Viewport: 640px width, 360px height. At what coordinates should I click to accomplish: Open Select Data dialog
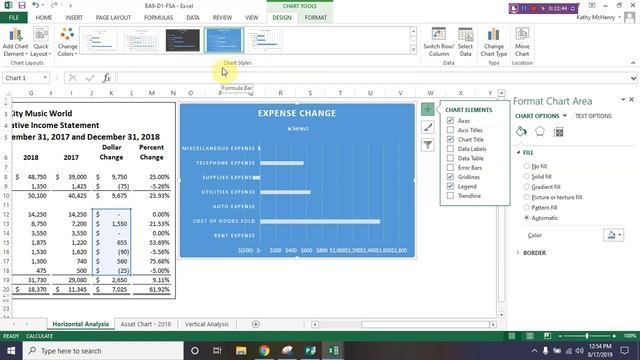coord(465,42)
